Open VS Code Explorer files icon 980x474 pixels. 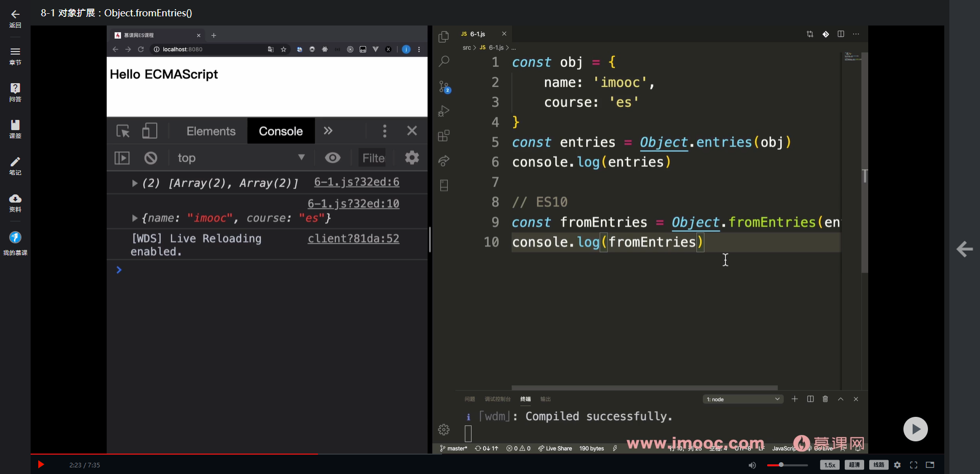coord(444,37)
